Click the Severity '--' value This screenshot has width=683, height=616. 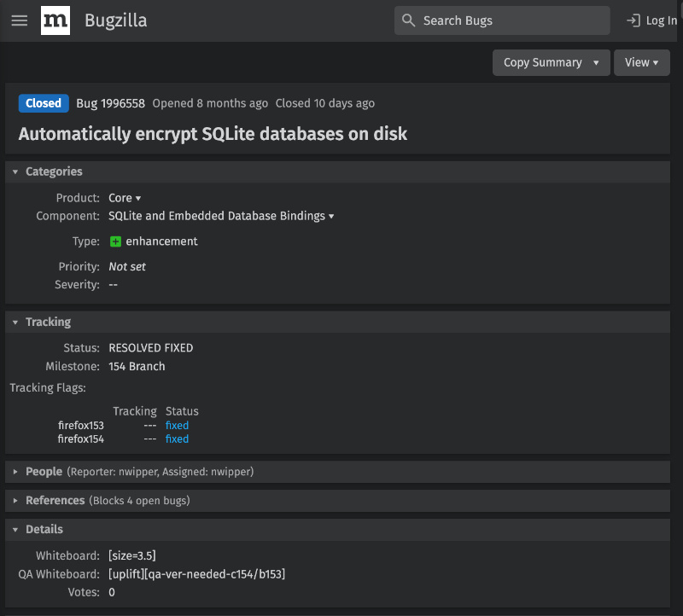point(114,285)
